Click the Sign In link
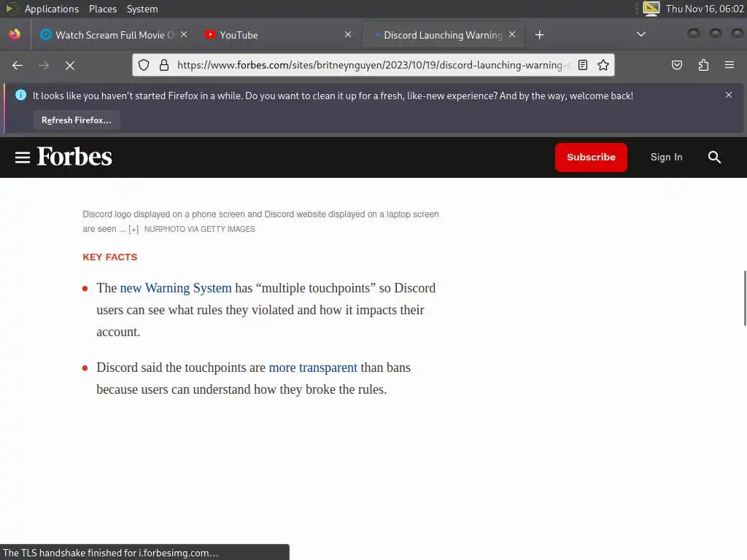Image resolution: width=747 pixels, height=560 pixels. (x=666, y=157)
